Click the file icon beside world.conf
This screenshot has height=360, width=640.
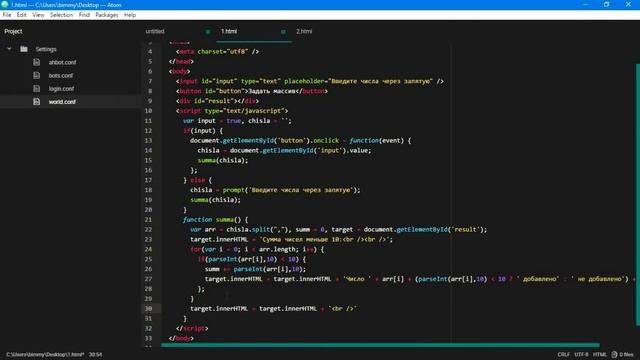37,101
